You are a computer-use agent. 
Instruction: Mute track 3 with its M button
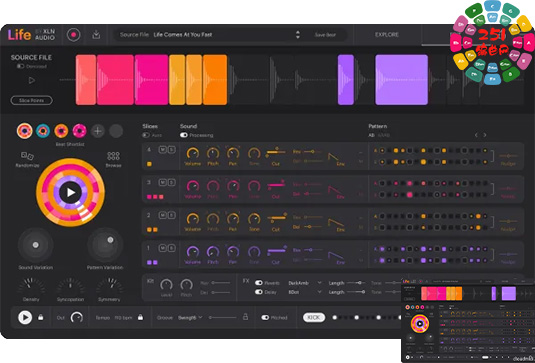point(163,183)
